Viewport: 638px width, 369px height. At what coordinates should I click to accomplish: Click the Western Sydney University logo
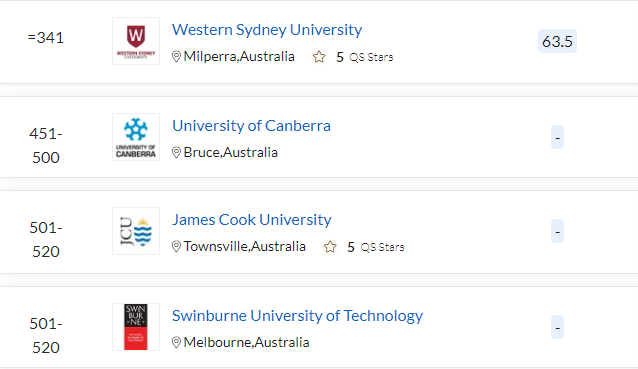pos(136,41)
